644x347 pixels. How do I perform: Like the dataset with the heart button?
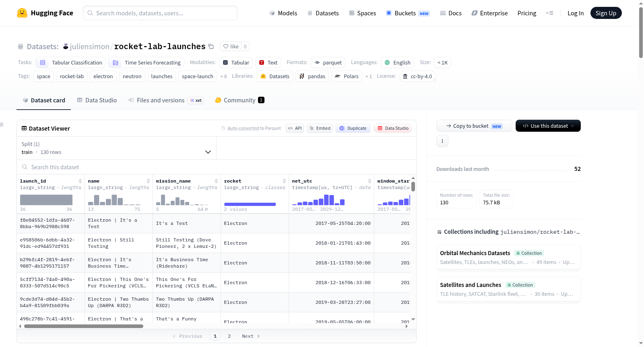click(x=231, y=46)
